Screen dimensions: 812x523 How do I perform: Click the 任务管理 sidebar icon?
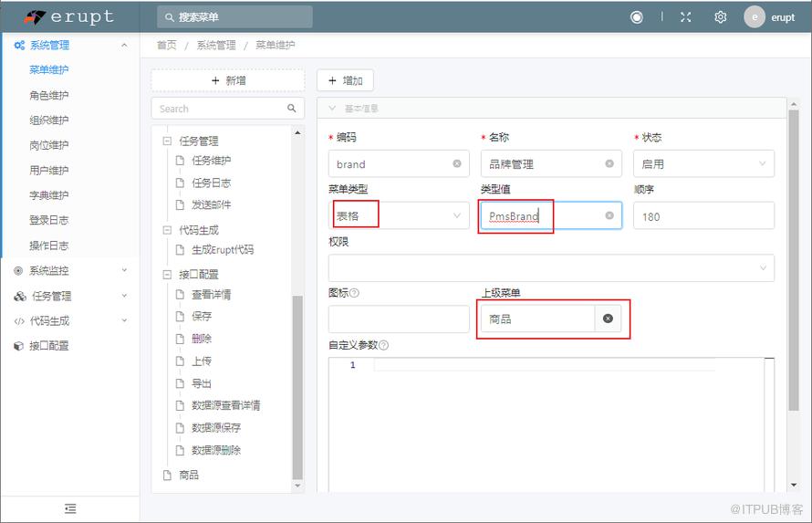20,297
